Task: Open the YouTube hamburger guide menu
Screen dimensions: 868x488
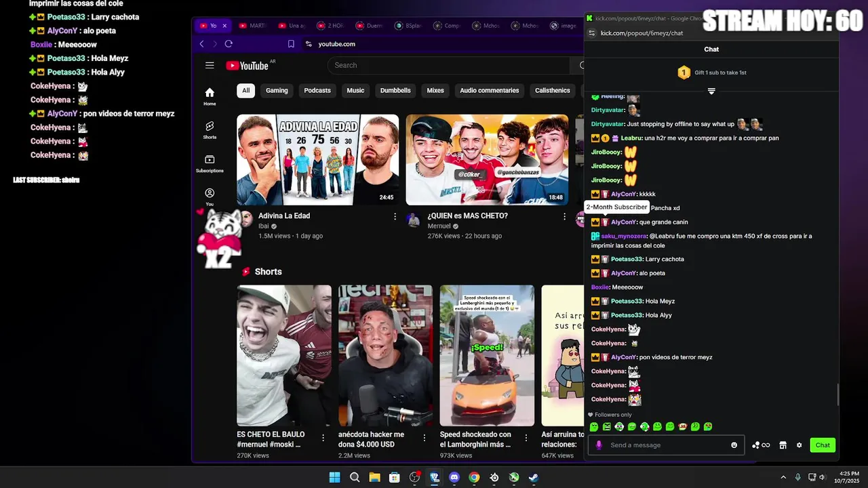Action: (210, 65)
